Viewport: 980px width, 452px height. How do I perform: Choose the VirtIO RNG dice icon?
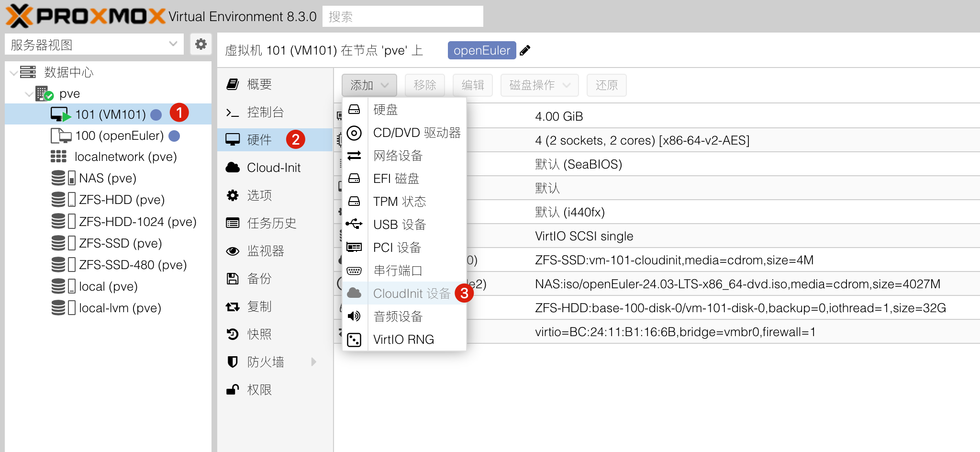click(x=354, y=339)
